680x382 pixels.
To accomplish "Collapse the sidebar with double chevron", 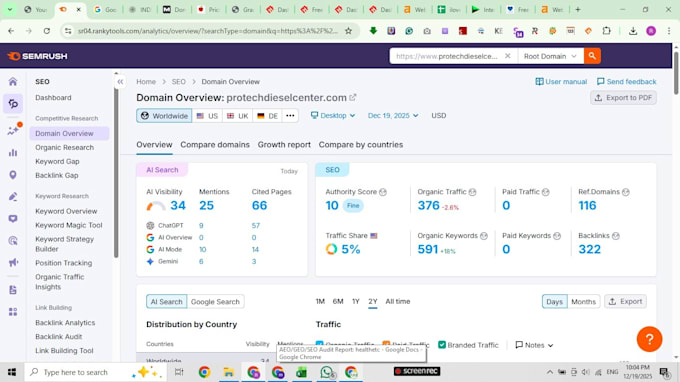I will click(x=120, y=82).
